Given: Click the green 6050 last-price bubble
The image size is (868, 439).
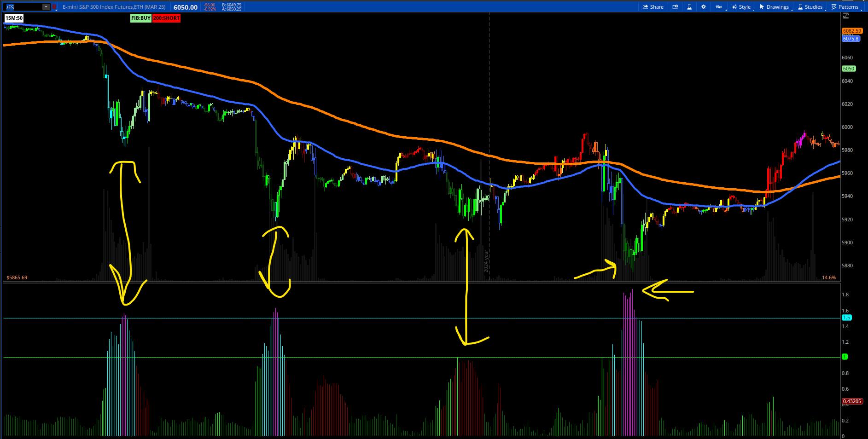Looking at the screenshot, I should [x=849, y=69].
